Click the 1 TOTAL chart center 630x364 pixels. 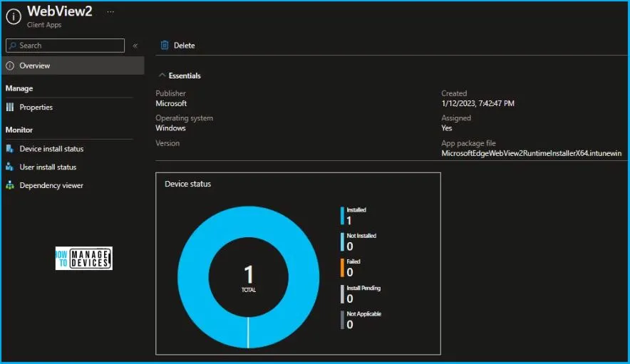pos(249,278)
